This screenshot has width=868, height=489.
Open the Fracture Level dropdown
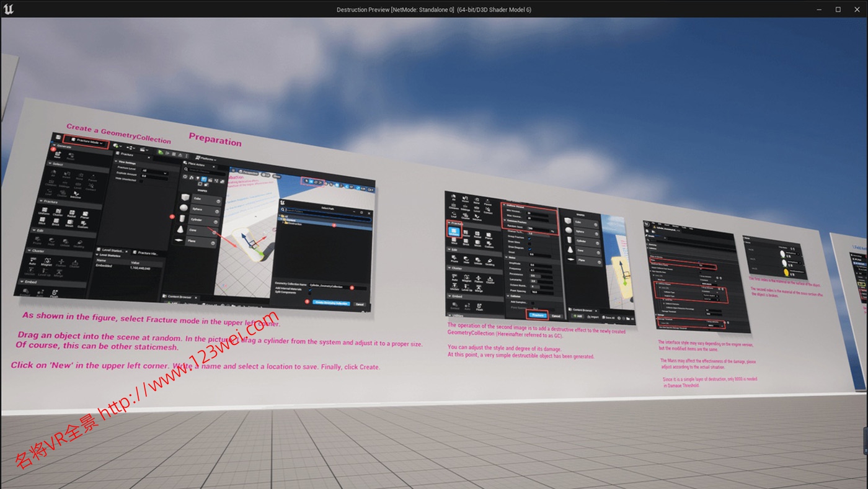152,170
